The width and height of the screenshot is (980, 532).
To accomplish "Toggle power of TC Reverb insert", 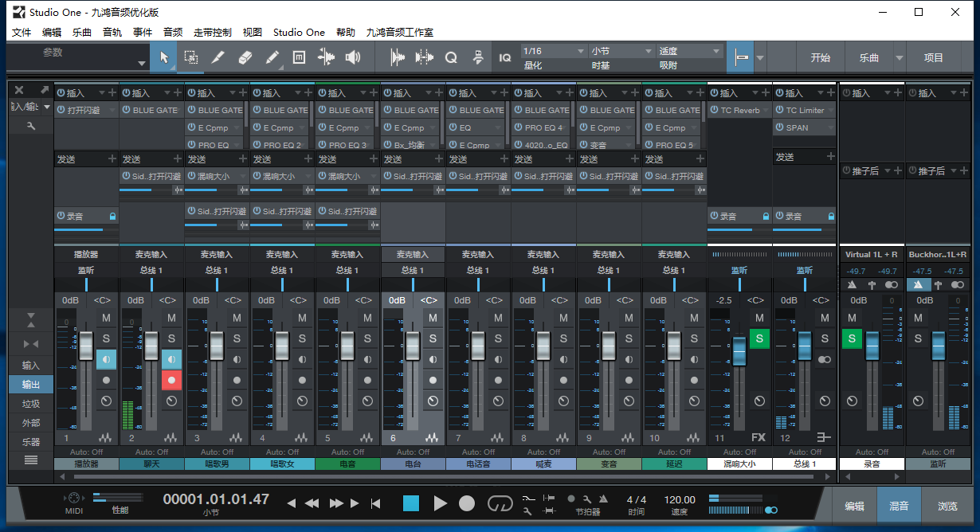I will [x=714, y=111].
